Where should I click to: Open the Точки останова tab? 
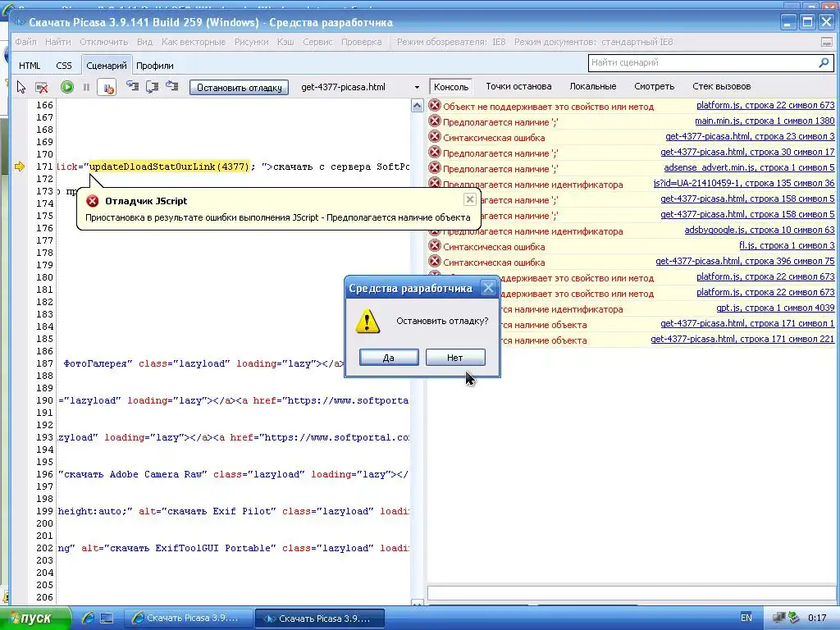[518, 86]
